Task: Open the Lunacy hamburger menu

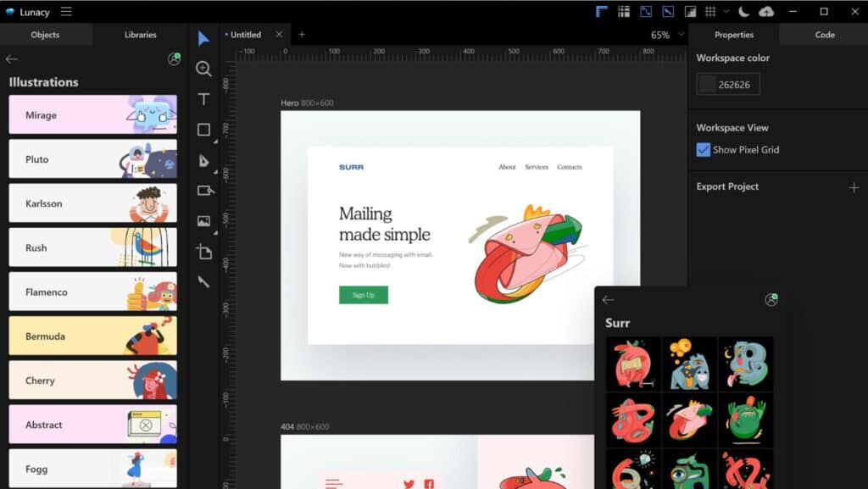Action: pos(66,11)
